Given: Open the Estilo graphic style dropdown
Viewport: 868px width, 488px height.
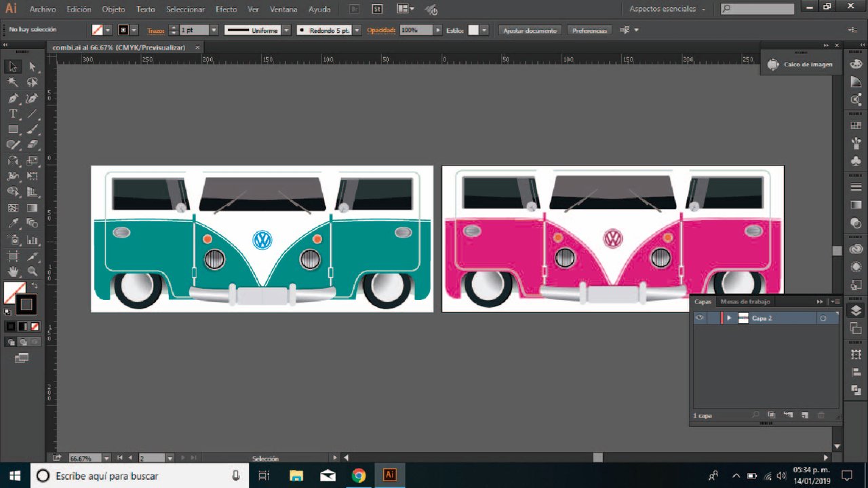Looking at the screenshot, I should pyautogui.click(x=484, y=30).
